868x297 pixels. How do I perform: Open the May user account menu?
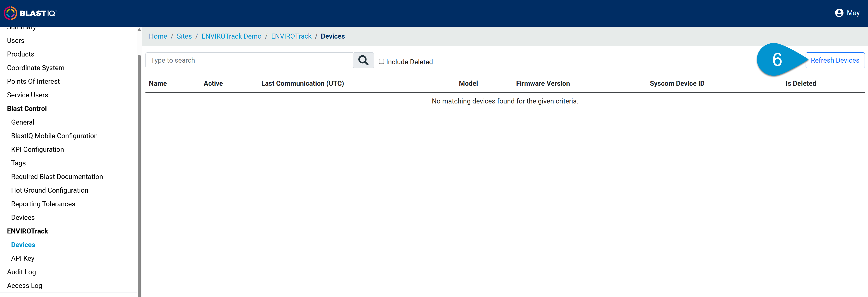click(x=847, y=13)
